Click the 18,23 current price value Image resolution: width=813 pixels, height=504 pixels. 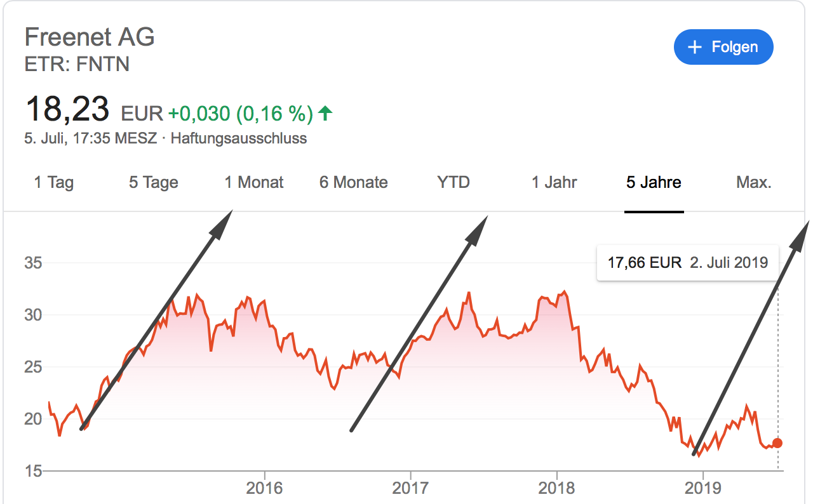67,109
